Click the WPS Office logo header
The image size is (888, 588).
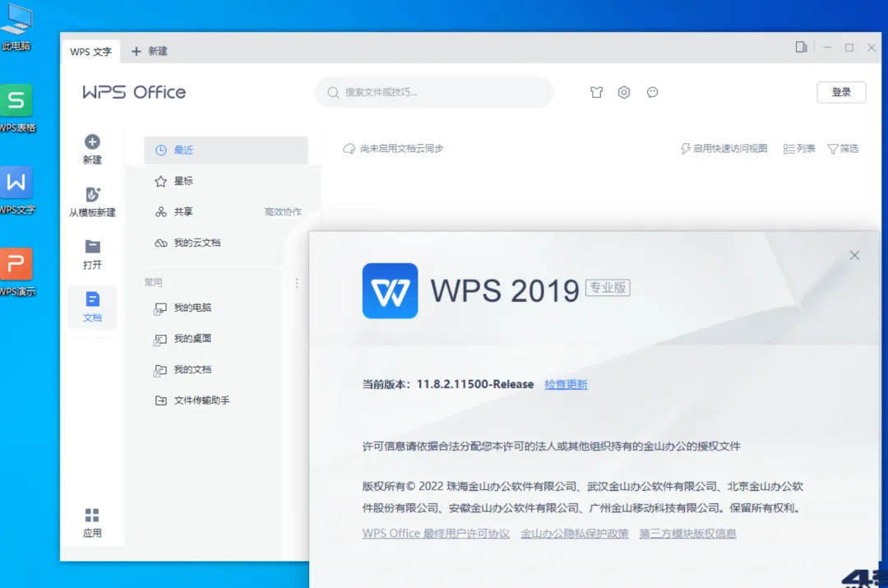coord(134,92)
